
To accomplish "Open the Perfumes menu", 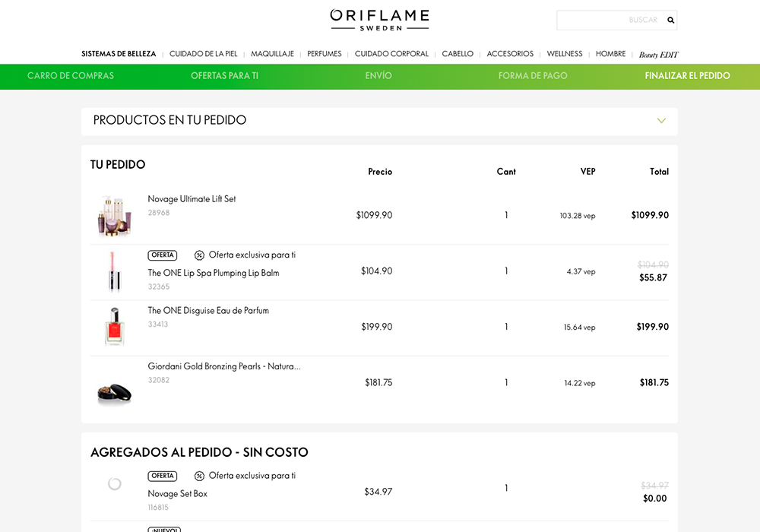I will (x=325, y=54).
